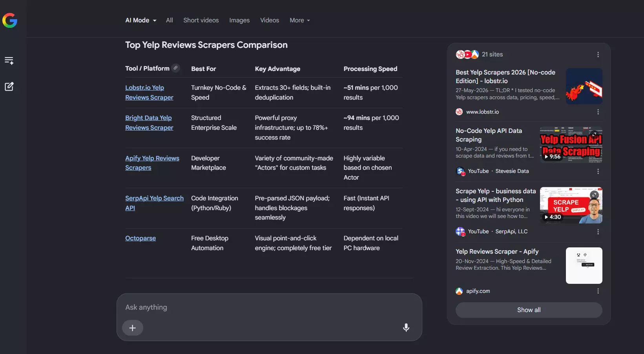Image resolution: width=644 pixels, height=354 pixels.
Task: Click the source favicons next to 21 sites
Action: click(x=467, y=54)
